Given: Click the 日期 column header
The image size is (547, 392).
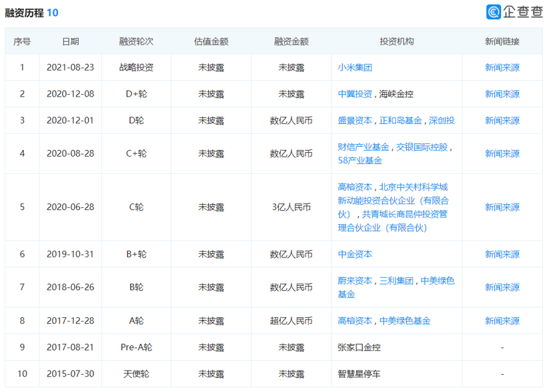Looking at the screenshot, I should click(x=71, y=41).
